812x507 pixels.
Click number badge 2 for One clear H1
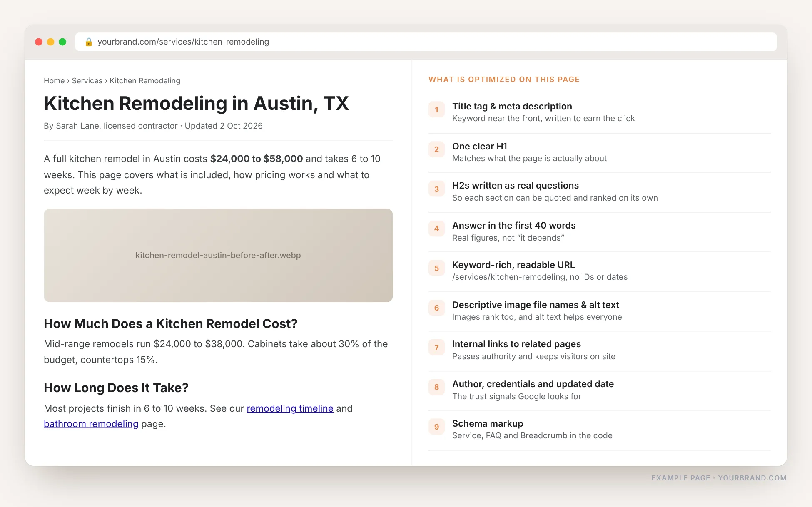436,149
